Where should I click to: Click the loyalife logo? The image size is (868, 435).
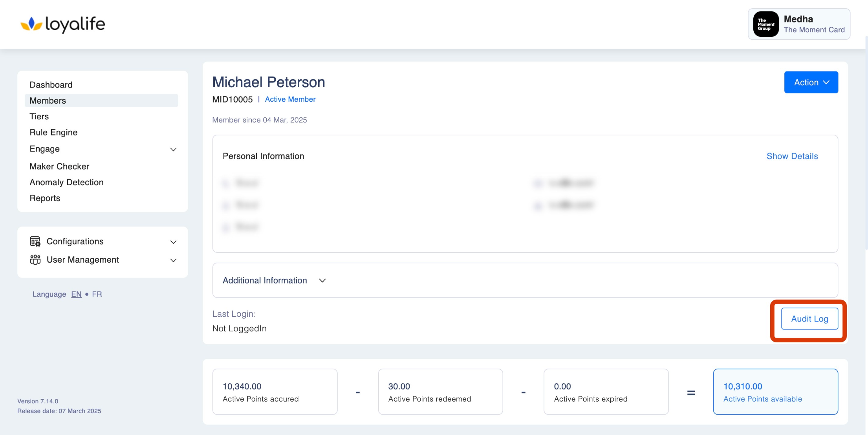(x=63, y=24)
